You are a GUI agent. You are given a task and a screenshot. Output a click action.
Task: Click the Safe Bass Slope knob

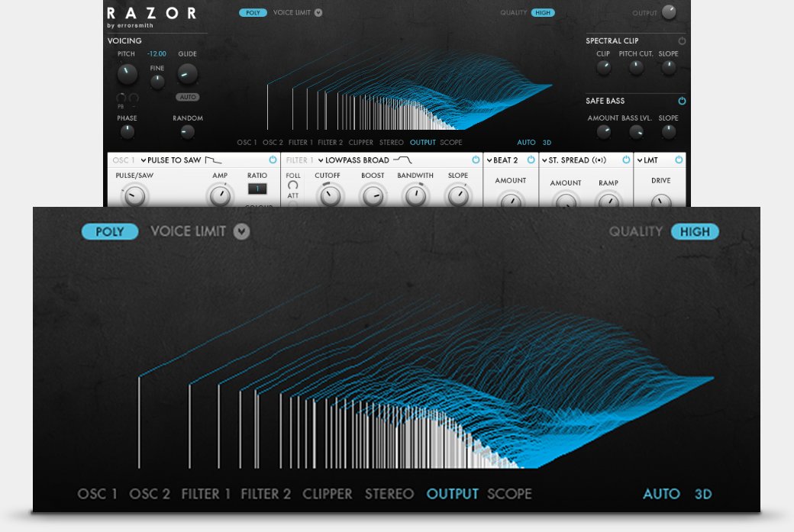(x=669, y=131)
